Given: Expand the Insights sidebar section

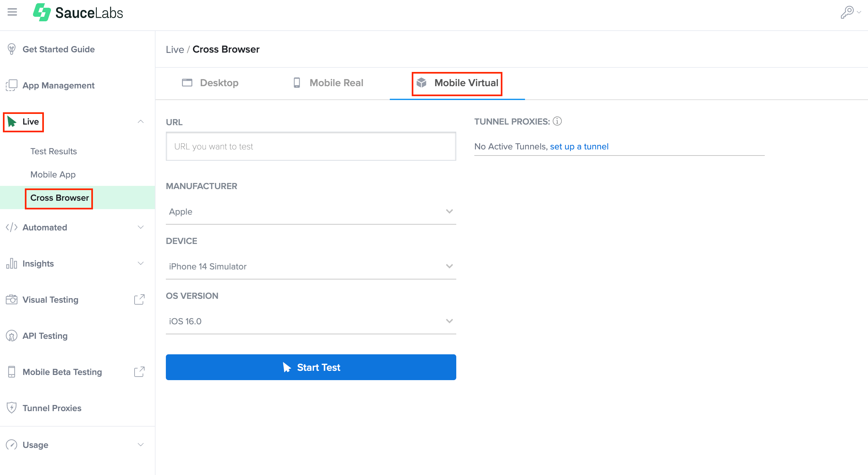Looking at the screenshot, I should (x=141, y=263).
